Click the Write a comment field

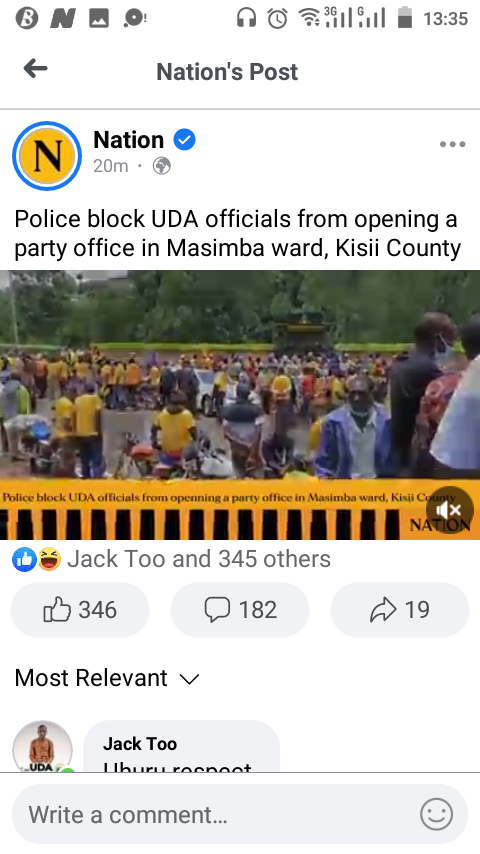tap(240, 814)
